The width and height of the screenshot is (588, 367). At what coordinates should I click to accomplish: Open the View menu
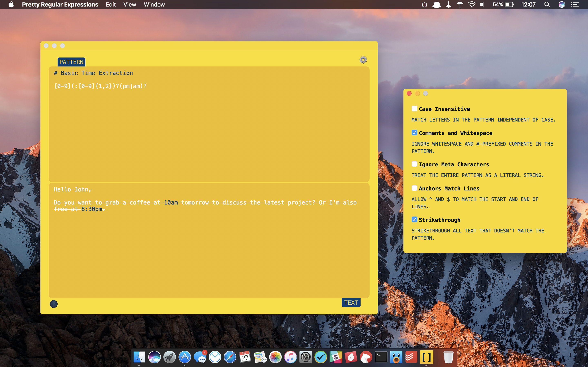pos(129,4)
